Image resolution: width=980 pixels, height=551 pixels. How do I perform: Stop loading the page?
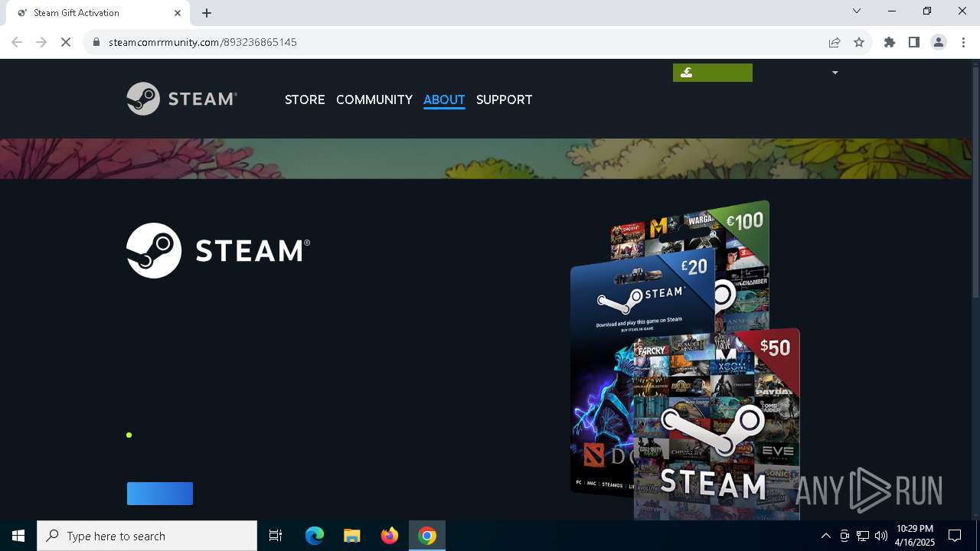[x=66, y=42]
